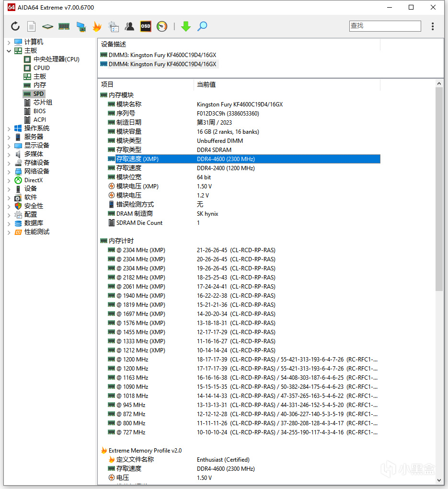Expand the 操作系统 tree node
This screenshot has width=448, height=489.
point(9,128)
